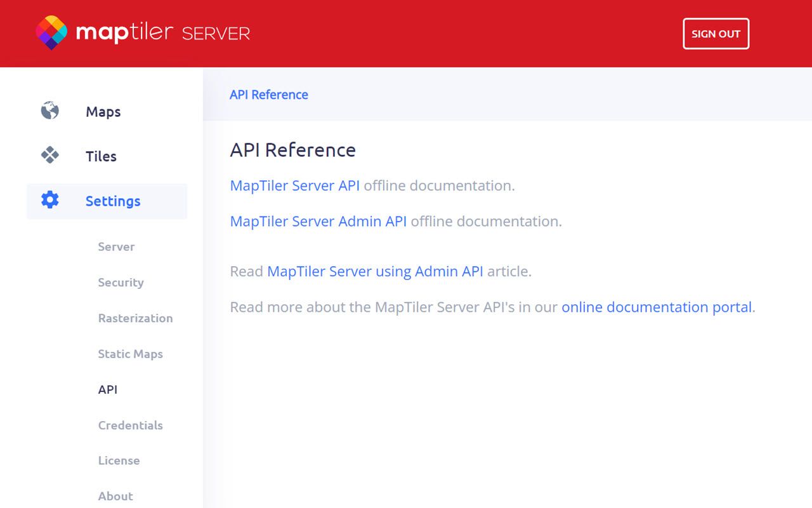Open the Static Maps settings
The width and height of the screenshot is (812, 508).
coord(131,354)
